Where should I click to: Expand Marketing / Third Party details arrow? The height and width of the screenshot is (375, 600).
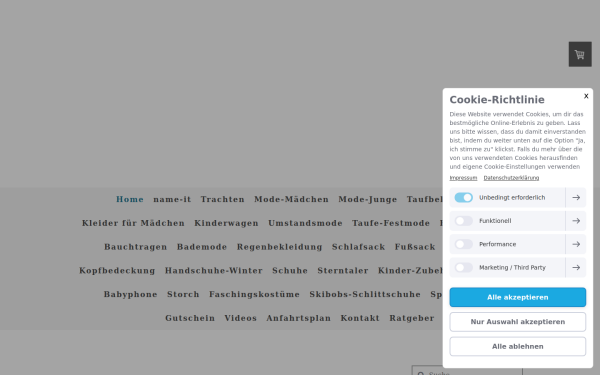576,267
